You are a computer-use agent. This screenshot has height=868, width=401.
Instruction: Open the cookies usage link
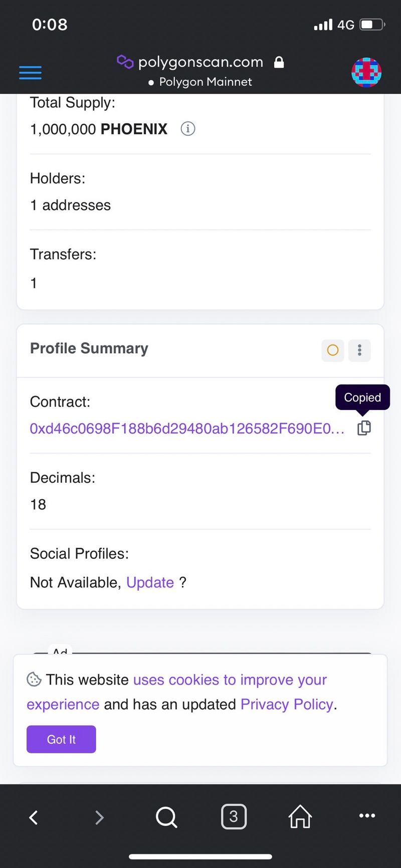tap(230, 680)
